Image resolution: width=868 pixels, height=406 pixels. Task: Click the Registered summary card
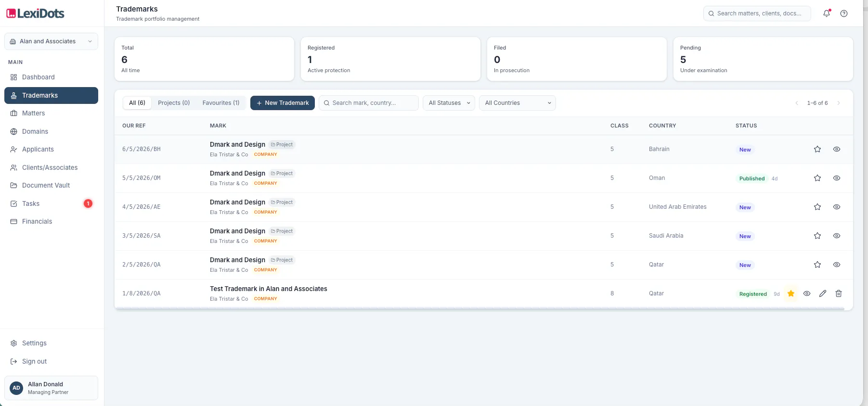[390, 59]
